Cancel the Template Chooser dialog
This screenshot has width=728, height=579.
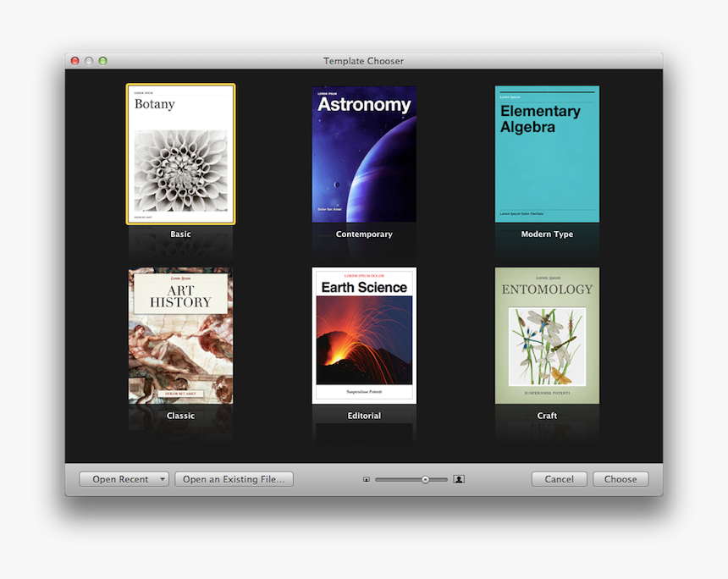tap(559, 479)
